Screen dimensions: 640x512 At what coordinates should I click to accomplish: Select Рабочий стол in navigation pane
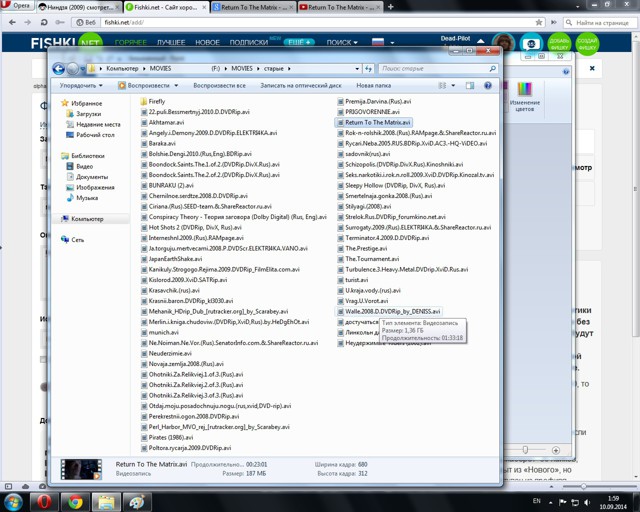click(90, 135)
